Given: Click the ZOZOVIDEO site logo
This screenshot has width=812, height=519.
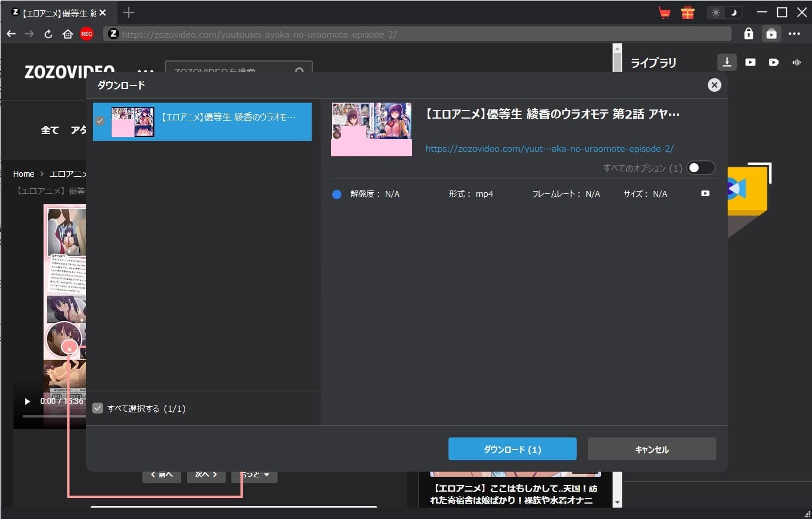Looking at the screenshot, I should (x=70, y=71).
